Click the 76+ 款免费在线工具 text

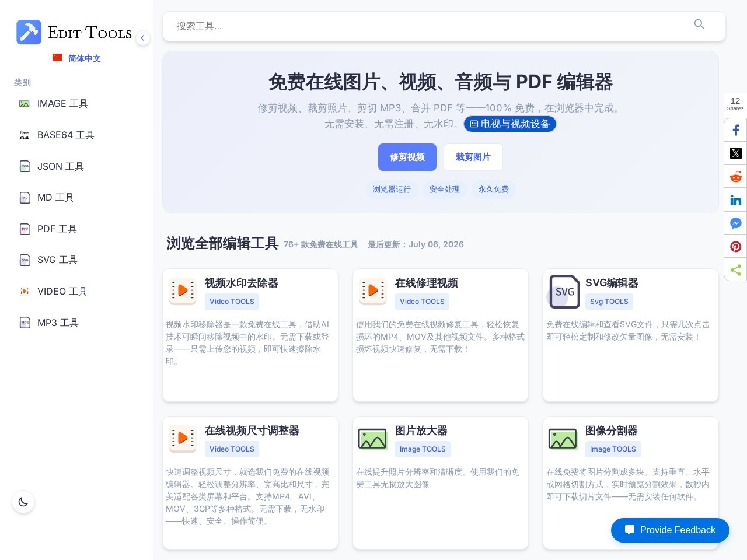pos(321,245)
